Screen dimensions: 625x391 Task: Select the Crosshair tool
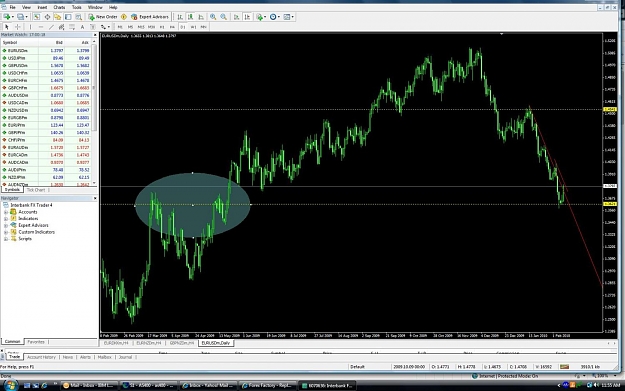(x=18, y=27)
